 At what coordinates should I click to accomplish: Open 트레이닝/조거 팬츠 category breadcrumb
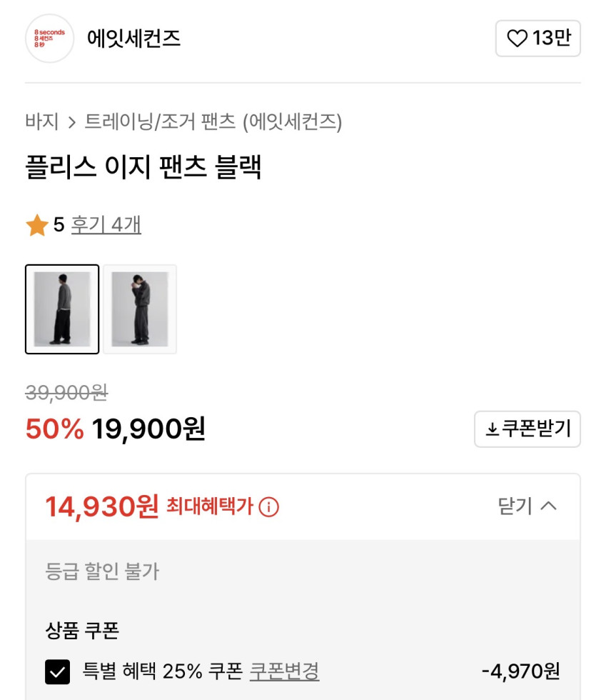point(160,122)
